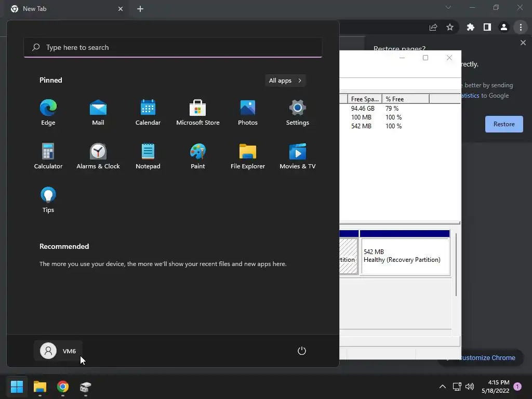
Task: Launch Movies & TV
Action: point(298,156)
